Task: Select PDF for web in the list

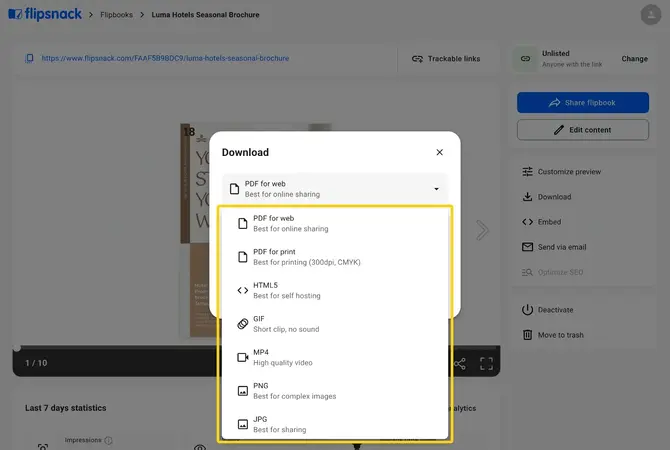Action: tap(335, 224)
